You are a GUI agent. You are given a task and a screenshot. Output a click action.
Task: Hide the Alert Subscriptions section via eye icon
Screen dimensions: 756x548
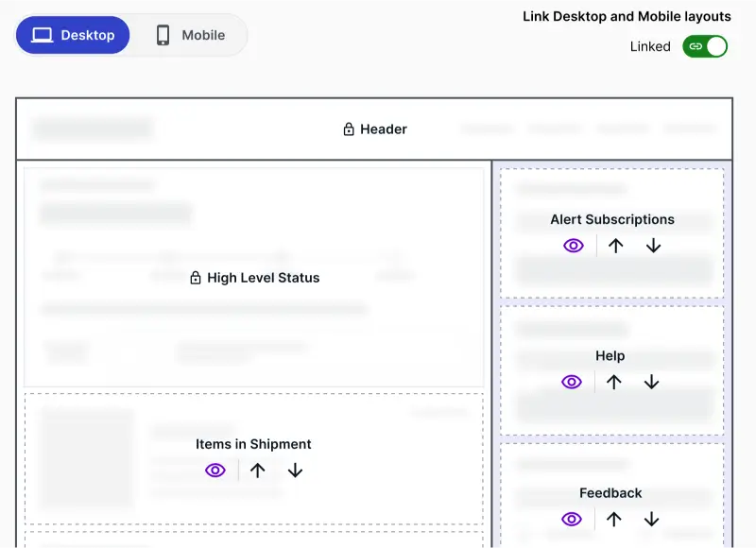point(574,246)
